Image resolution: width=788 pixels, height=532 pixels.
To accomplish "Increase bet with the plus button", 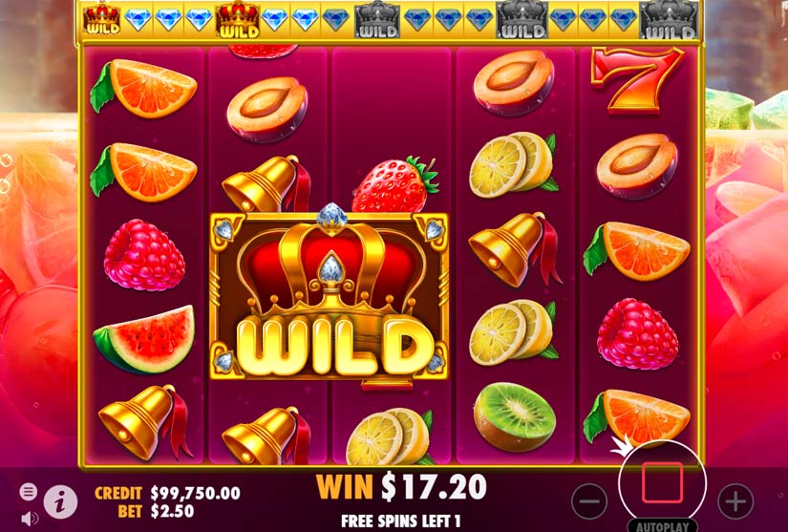I will (x=735, y=501).
